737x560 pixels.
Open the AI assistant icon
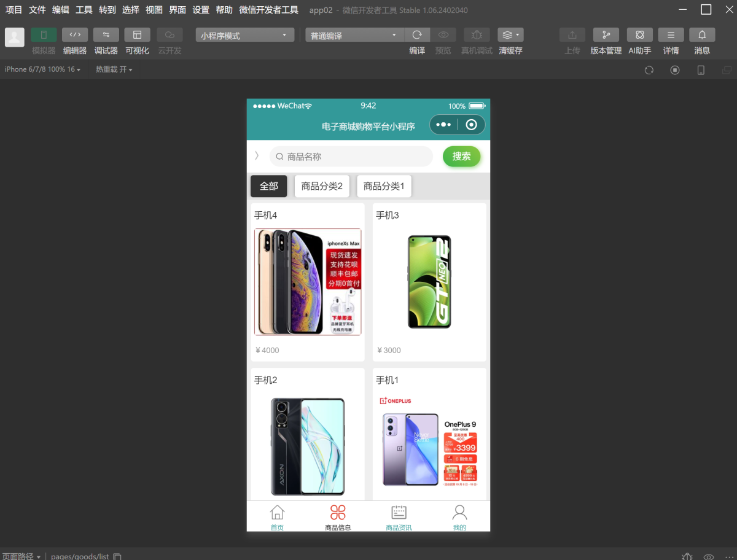tap(639, 35)
